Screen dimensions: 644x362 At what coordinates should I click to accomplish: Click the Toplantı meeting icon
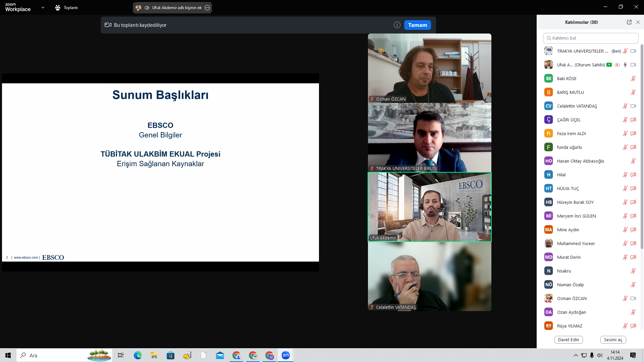tap(58, 8)
